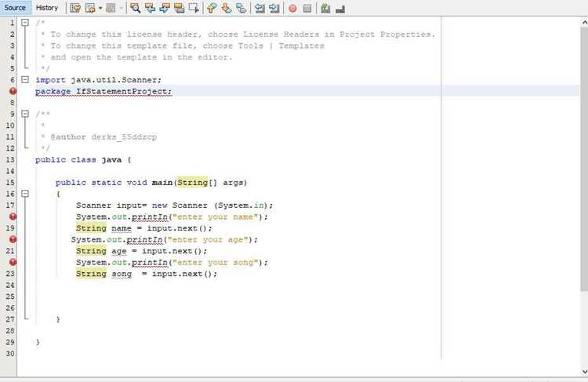Click "song" variable in String declaration

122,275
